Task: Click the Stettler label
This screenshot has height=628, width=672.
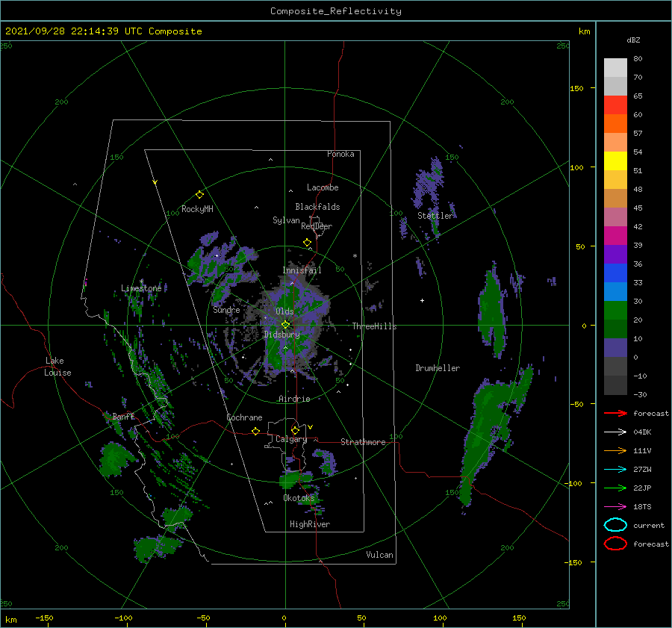Action: [435, 216]
